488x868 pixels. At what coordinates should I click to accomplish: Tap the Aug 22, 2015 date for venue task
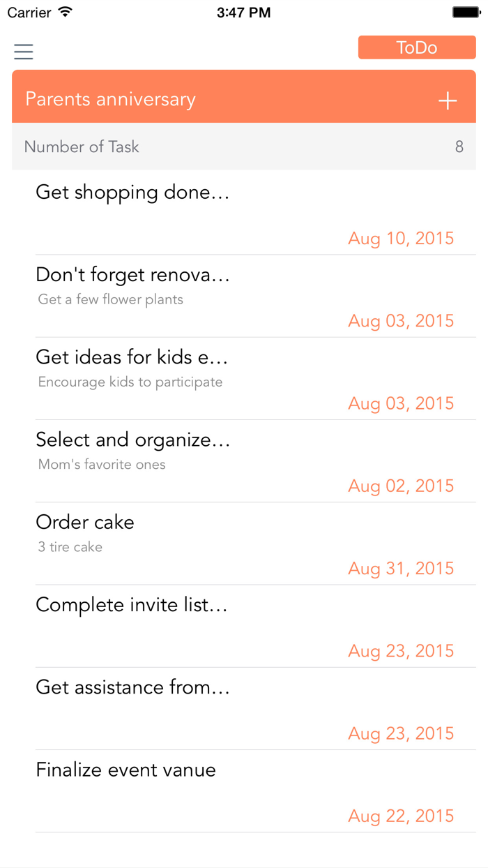[401, 816]
